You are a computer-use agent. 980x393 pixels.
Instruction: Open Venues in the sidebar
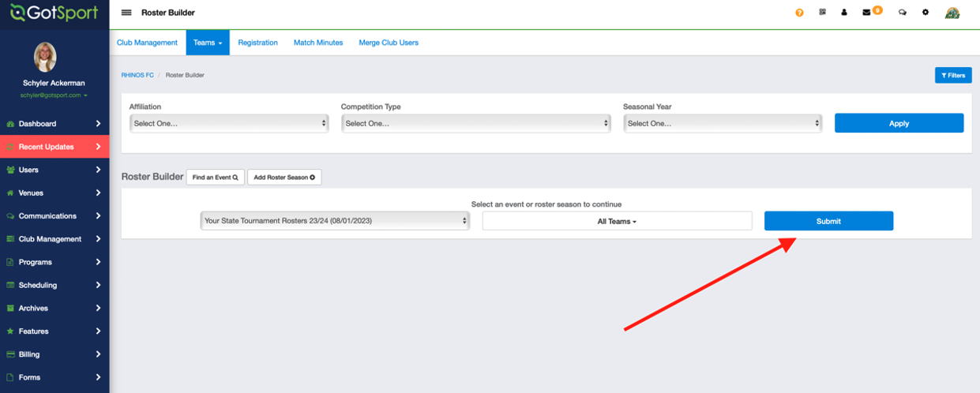coord(54,193)
